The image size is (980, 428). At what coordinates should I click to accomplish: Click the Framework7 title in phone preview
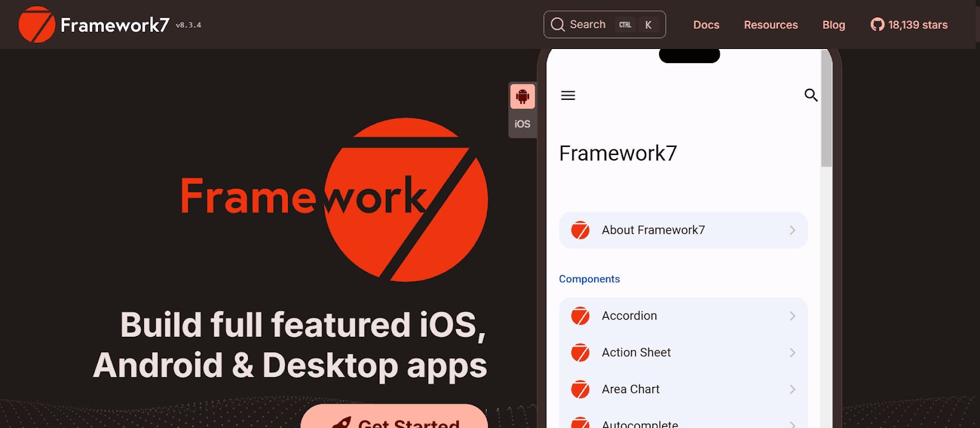618,153
